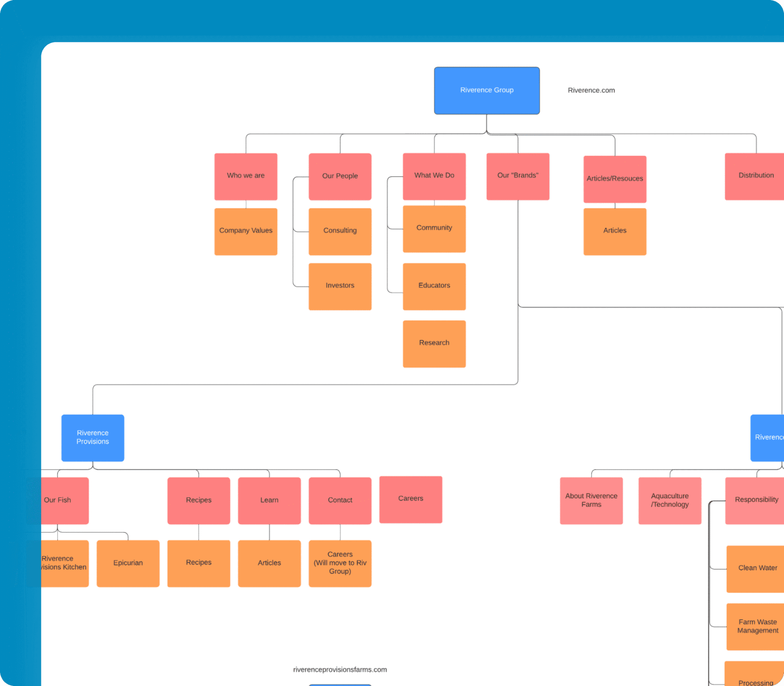Screen dimensions: 784x686
Task: Select the Investors box
Action: pyautogui.click(x=340, y=286)
